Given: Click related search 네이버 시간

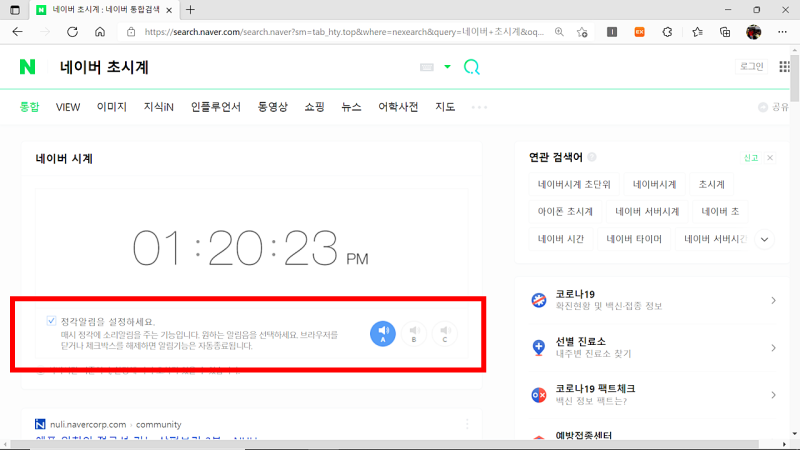Looking at the screenshot, I should pos(561,239).
